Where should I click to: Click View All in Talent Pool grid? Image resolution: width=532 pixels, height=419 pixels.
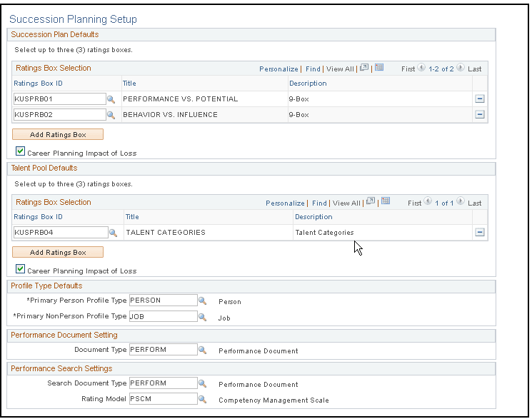click(x=346, y=203)
